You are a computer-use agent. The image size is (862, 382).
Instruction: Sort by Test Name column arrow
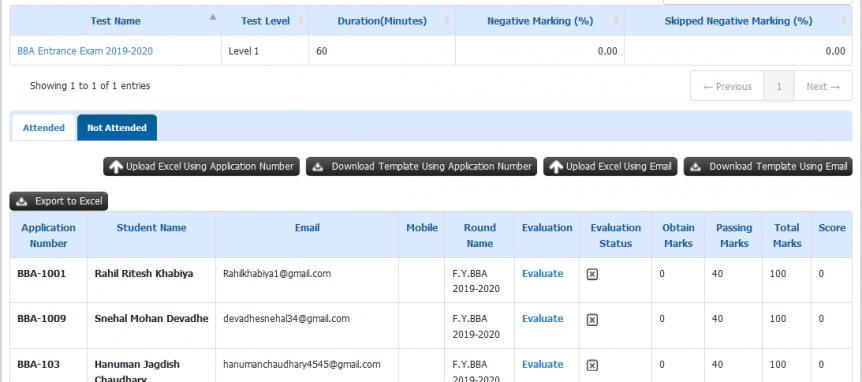[x=213, y=18]
